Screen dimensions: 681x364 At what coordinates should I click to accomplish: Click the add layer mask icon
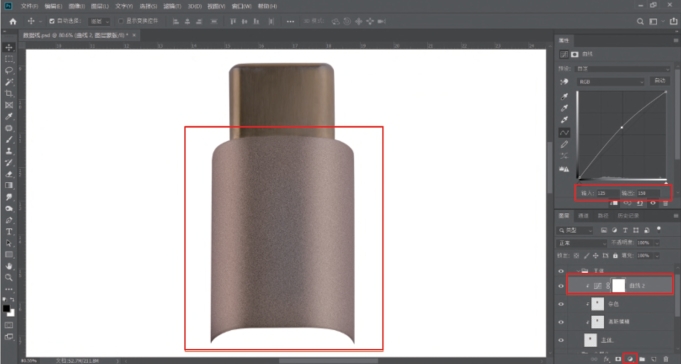pos(618,359)
